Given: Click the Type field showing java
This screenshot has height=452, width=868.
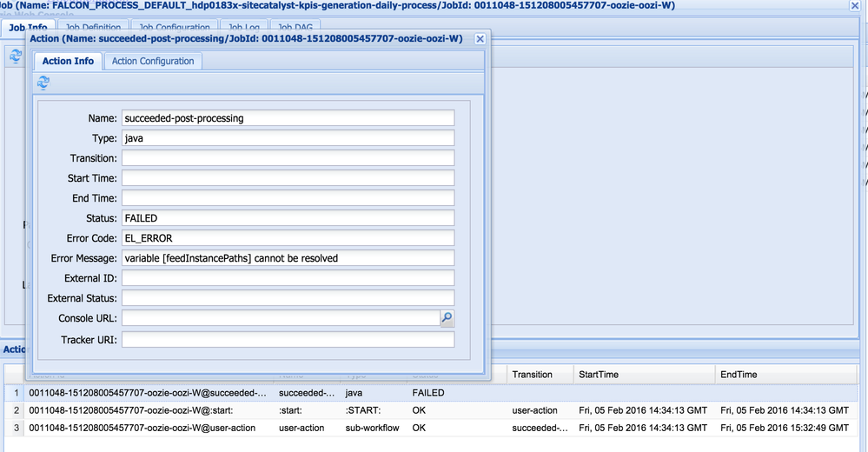Looking at the screenshot, I should pyautogui.click(x=288, y=138).
